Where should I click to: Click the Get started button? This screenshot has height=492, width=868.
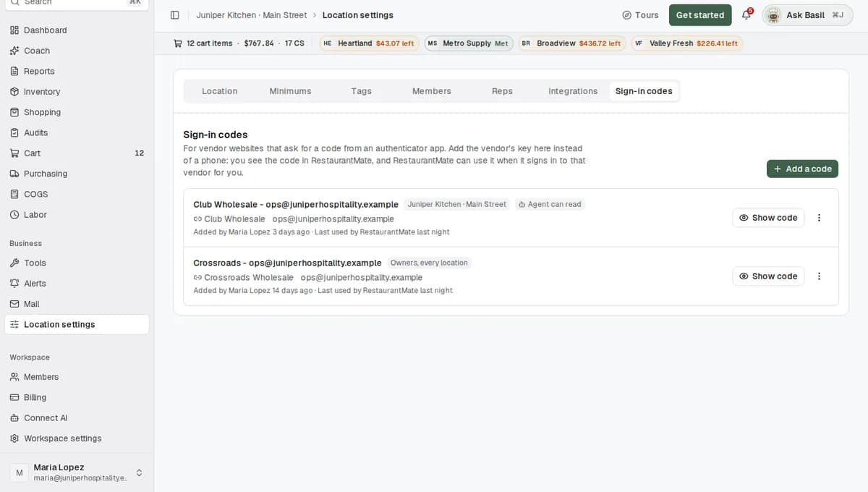pos(700,15)
